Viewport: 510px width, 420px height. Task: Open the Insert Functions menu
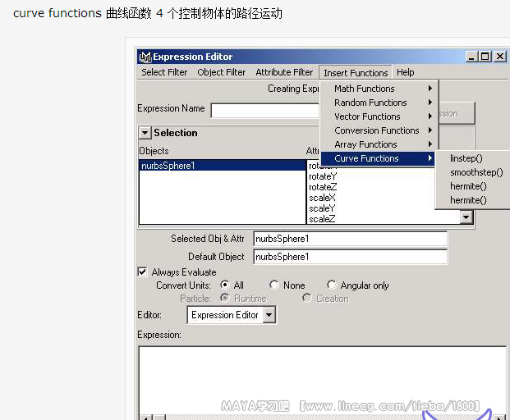tap(356, 73)
